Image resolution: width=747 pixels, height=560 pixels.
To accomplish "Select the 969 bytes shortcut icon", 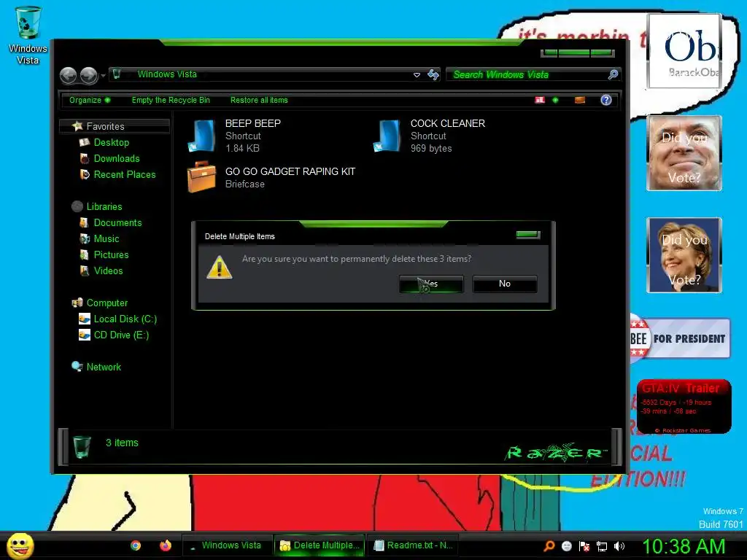I will point(387,136).
